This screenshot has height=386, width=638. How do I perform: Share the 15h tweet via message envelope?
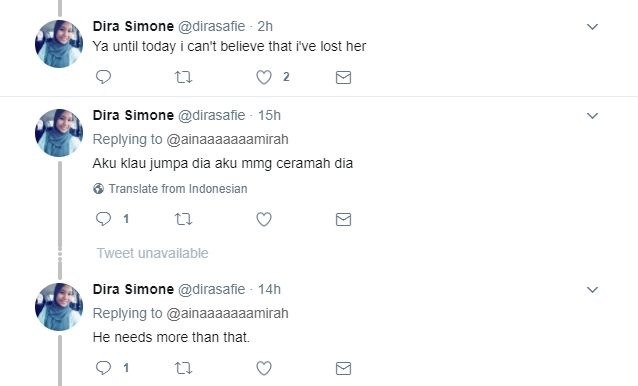point(343,220)
